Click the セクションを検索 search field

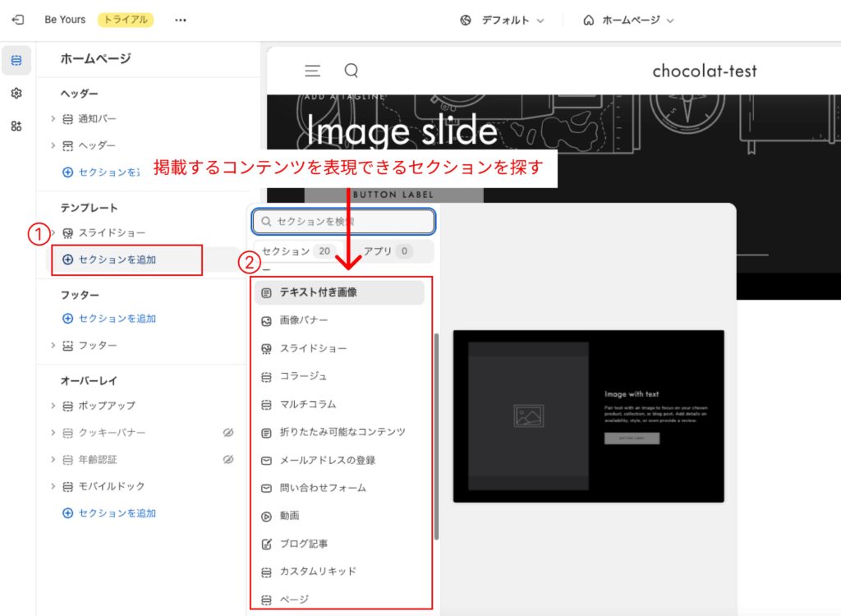343,221
